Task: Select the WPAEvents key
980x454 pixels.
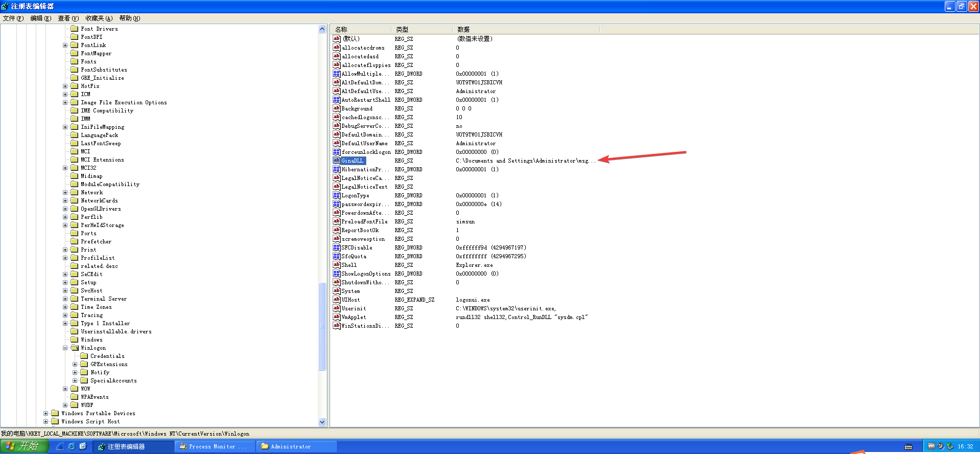Action: click(x=95, y=397)
